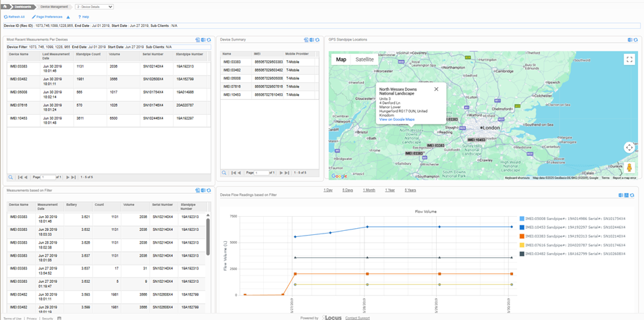Switch map to Satellite view
644x320 pixels.
[x=365, y=59]
